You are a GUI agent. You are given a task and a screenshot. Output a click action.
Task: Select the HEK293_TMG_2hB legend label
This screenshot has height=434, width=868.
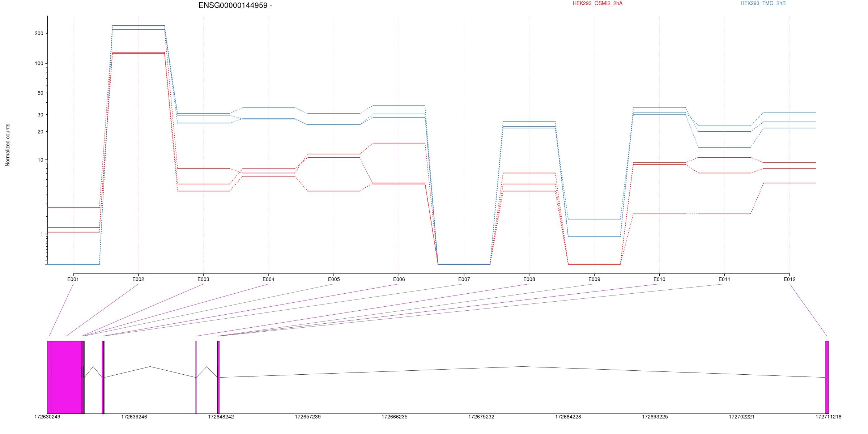pyautogui.click(x=763, y=4)
